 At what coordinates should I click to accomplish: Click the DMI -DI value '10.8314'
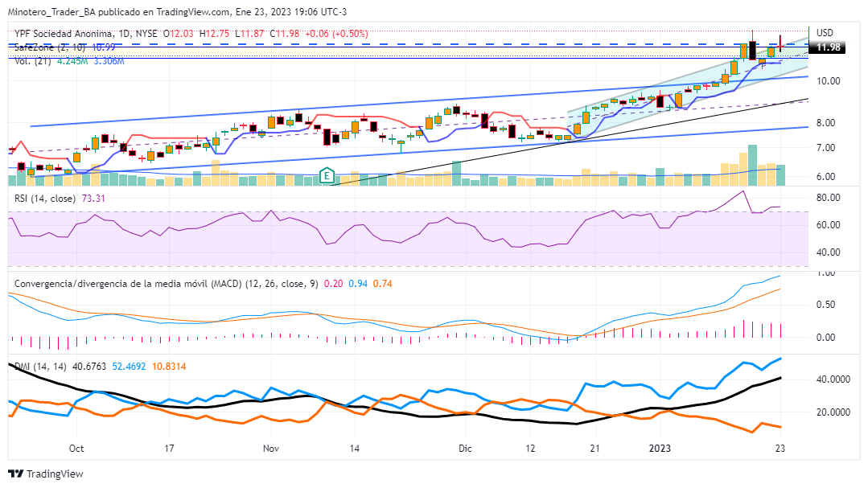click(x=169, y=367)
